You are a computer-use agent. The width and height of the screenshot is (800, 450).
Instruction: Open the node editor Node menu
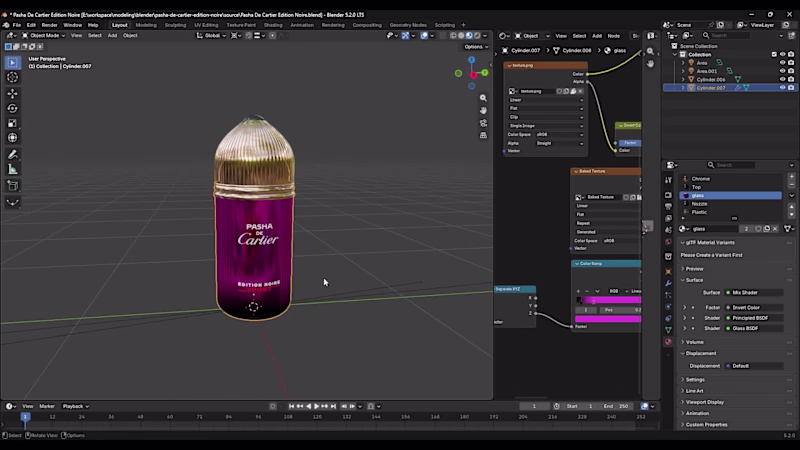pos(614,36)
